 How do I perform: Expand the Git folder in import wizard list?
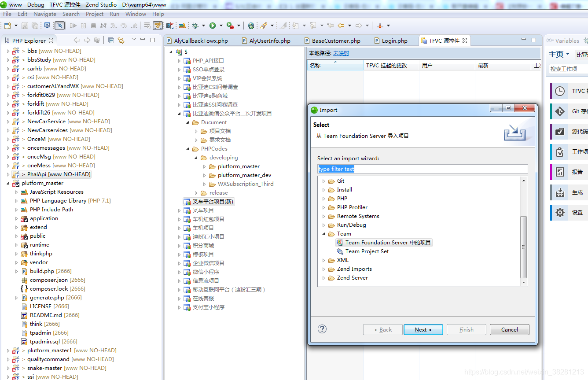pyautogui.click(x=324, y=181)
